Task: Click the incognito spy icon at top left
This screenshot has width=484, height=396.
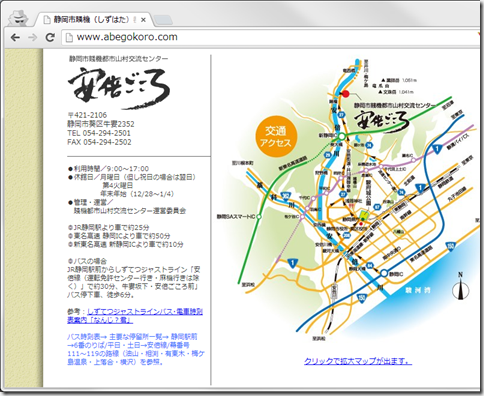Action: click(x=19, y=19)
